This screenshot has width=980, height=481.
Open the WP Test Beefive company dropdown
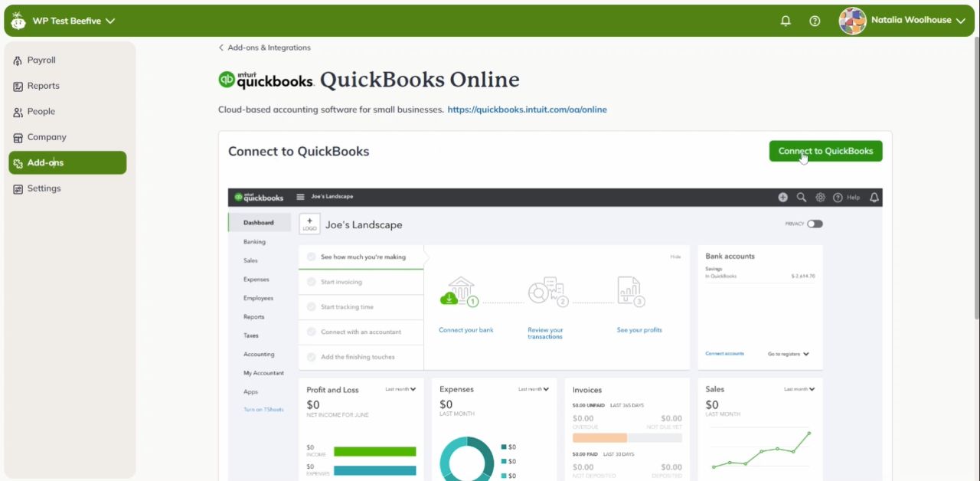(x=64, y=21)
